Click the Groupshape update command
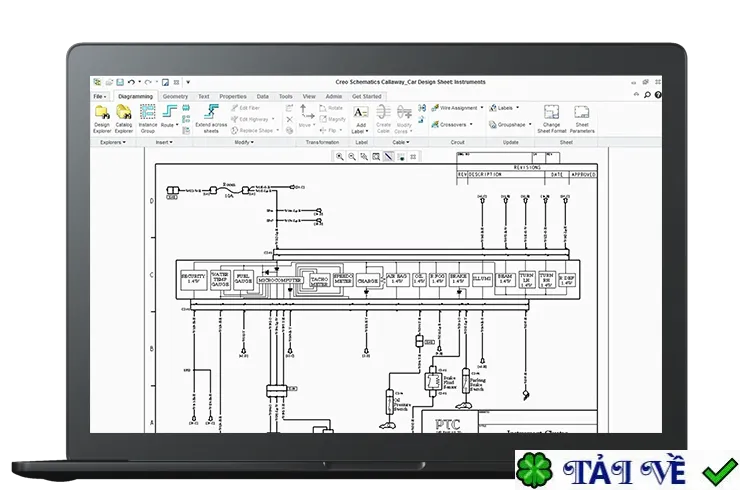The width and height of the screenshot is (750, 500). point(507,124)
